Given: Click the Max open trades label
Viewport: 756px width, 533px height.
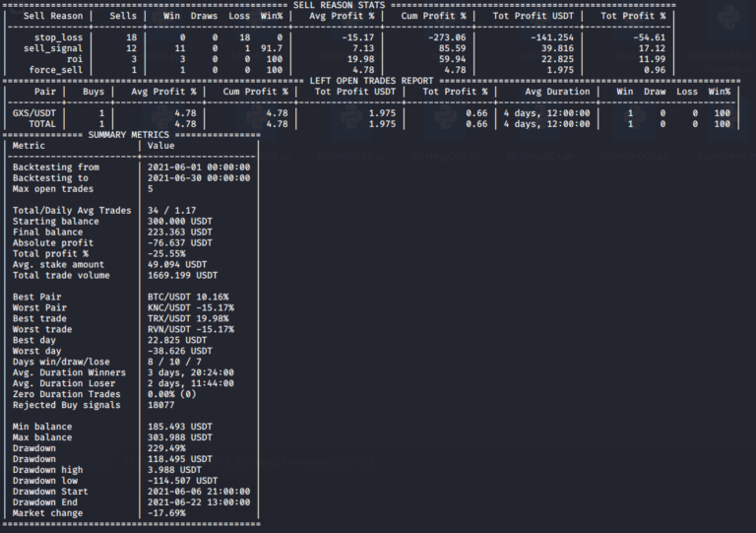Looking at the screenshot, I should tap(53, 188).
